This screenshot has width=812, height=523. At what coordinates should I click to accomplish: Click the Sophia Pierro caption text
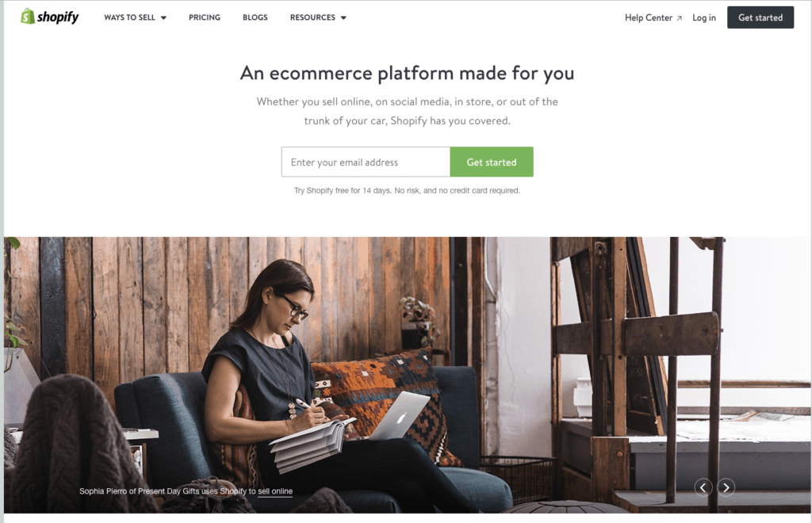tap(186, 491)
